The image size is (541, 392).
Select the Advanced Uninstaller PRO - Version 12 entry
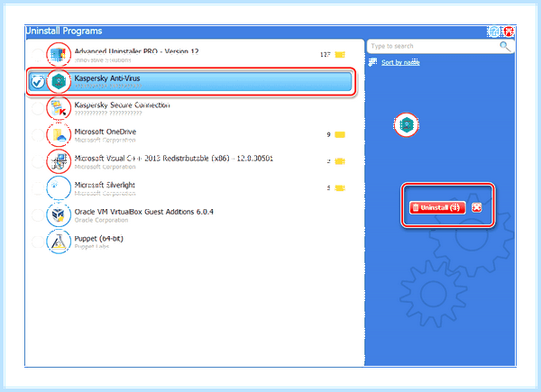point(137,51)
